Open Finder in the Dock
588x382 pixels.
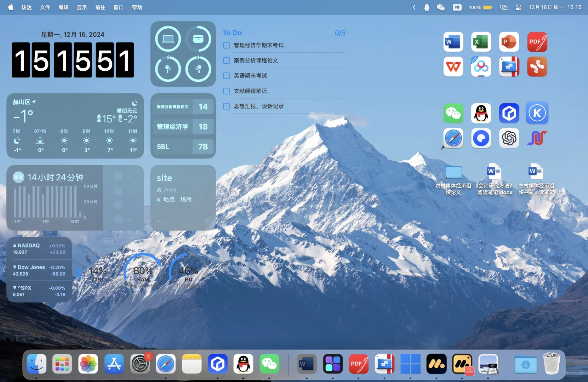[36, 364]
